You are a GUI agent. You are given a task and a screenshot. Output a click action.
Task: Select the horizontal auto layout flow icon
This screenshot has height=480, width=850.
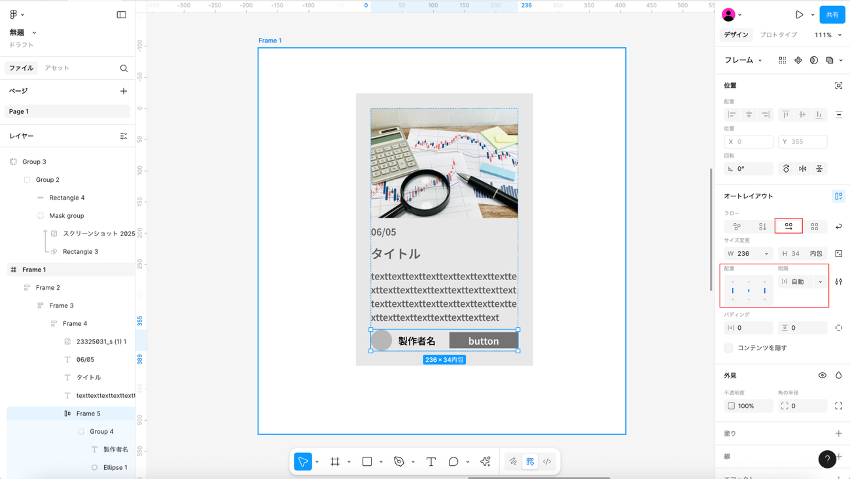pyautogui.click(x=788, y=226)
